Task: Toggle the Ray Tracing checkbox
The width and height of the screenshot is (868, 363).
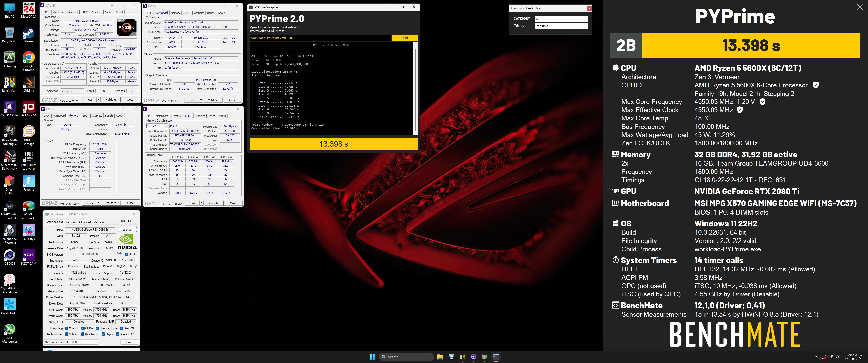Action: pos(83,334)
